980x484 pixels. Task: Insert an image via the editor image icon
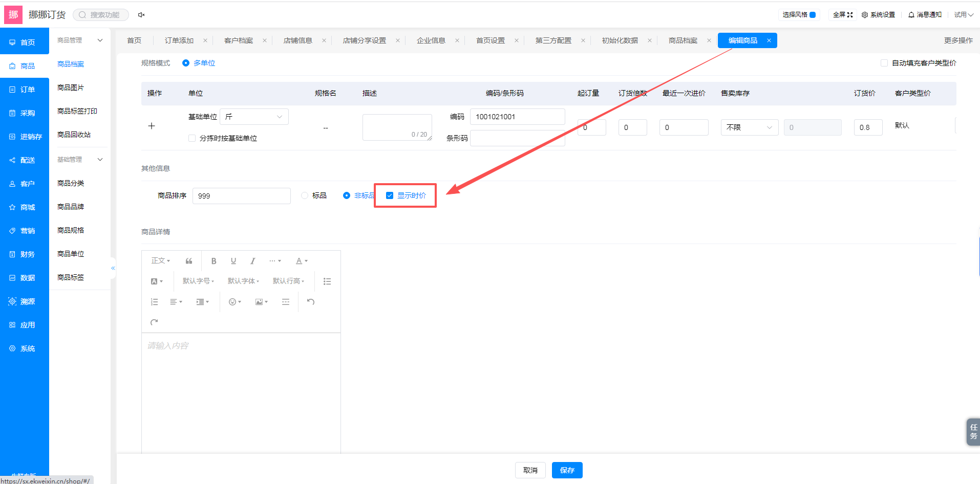pyautogui.click(x=261, y=302)
